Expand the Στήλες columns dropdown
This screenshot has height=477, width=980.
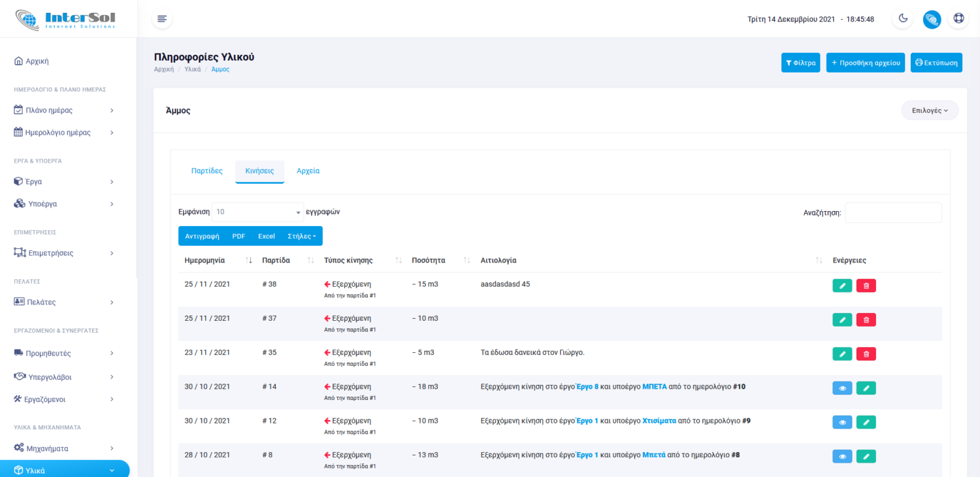[x=302, y=236]
